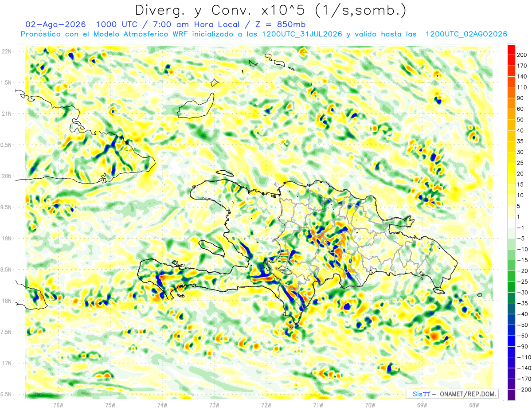Click the '-30' color scale value
Screen dimensions: 532x411
click(x=523, y=293)
